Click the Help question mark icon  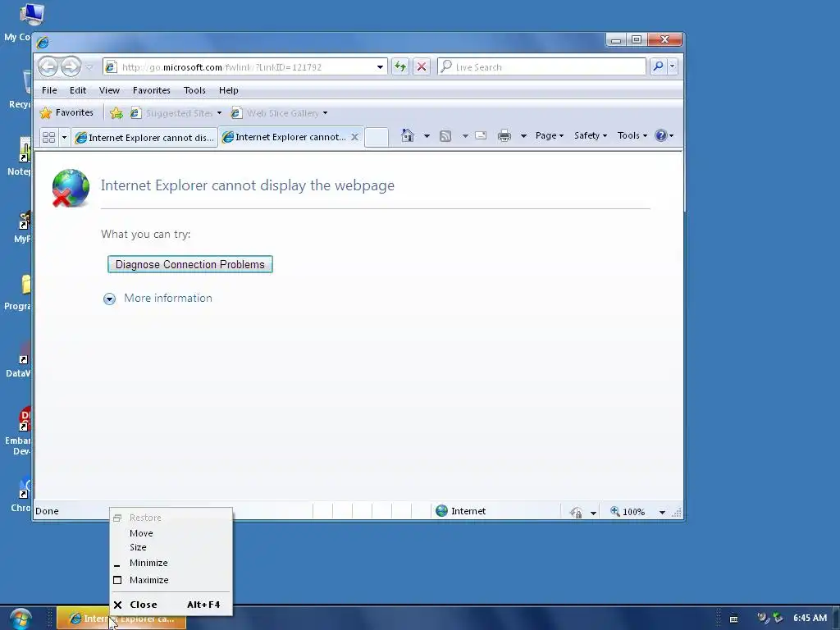pyautogui.click(x=661, y=135)
